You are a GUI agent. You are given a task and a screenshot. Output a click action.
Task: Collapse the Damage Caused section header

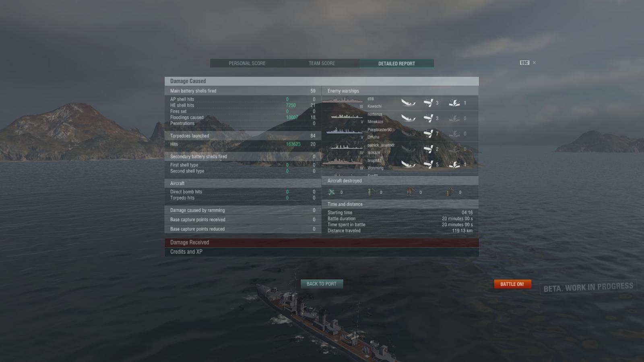(322, 81)
